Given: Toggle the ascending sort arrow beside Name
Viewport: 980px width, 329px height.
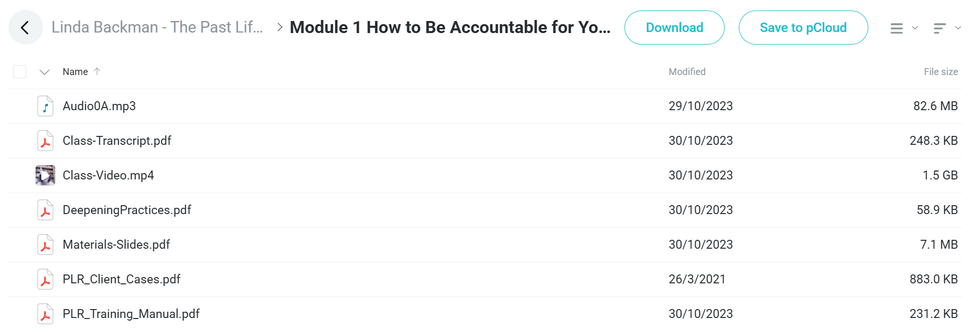Looking at the screenshot, I should 97,71.
